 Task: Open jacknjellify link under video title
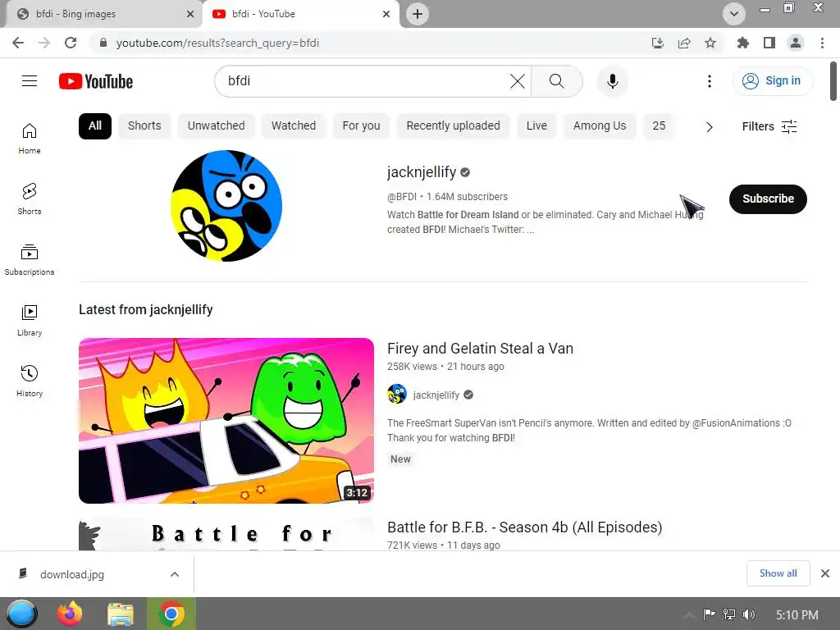point(436,395)
